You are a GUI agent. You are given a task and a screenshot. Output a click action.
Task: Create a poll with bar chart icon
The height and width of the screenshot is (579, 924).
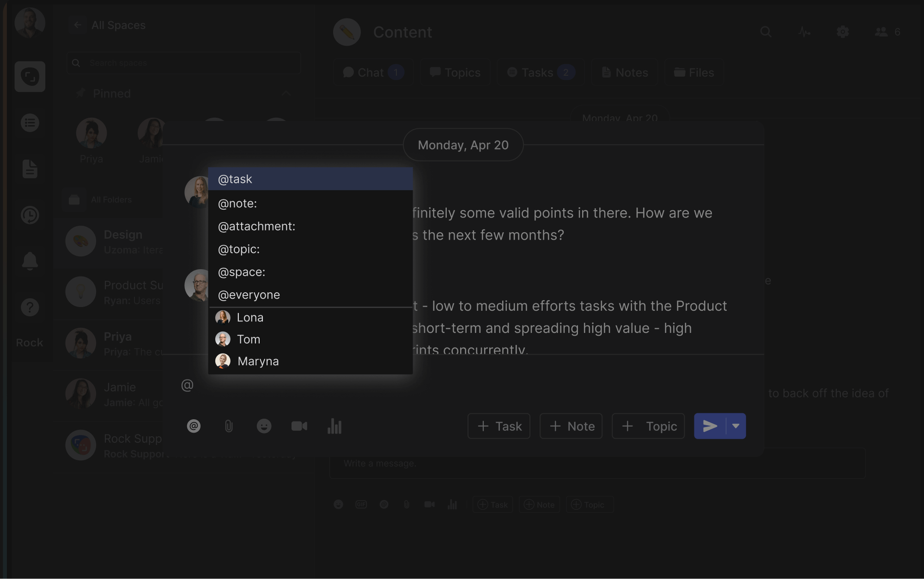coord(334,426)
